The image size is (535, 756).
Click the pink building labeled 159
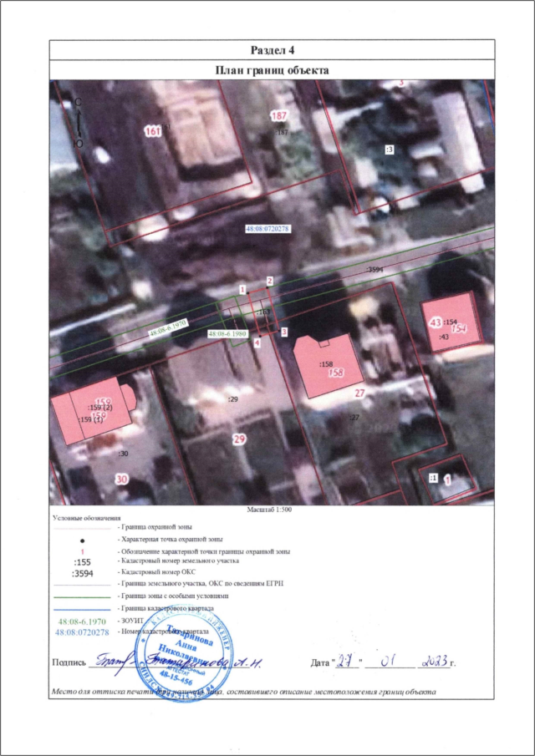pyautogui.click(x=93, y=414)
